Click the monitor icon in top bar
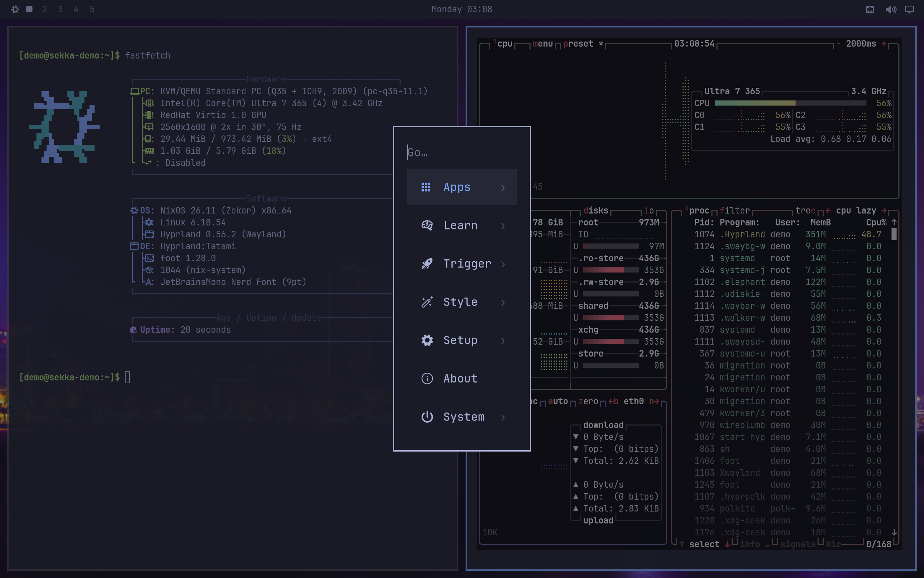 (x=910, y=9)
